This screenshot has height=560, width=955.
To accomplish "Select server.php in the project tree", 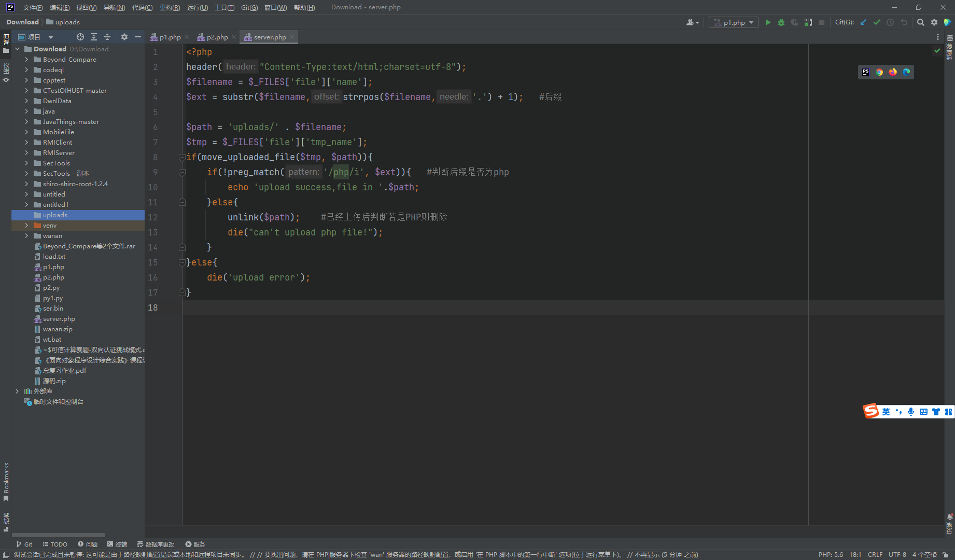I will [x=59, y=319].
